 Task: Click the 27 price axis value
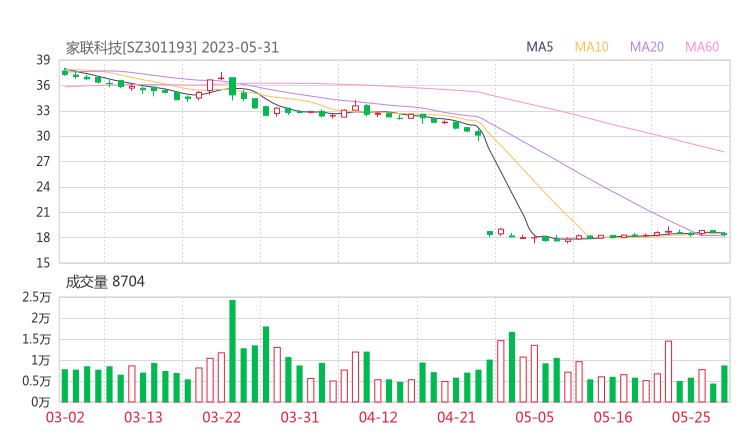click(x=43, y=161)
